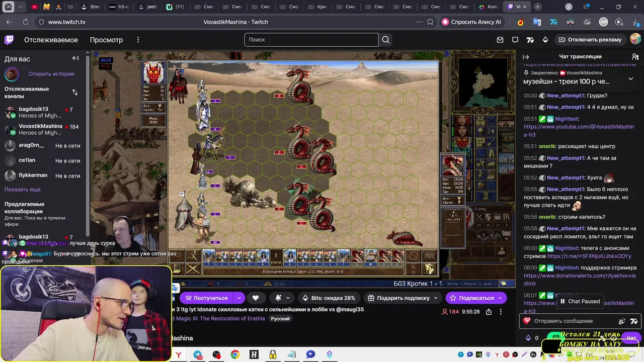Switch to the h3-v browser tab
This screenshot has height=362, width=644.
119,7
